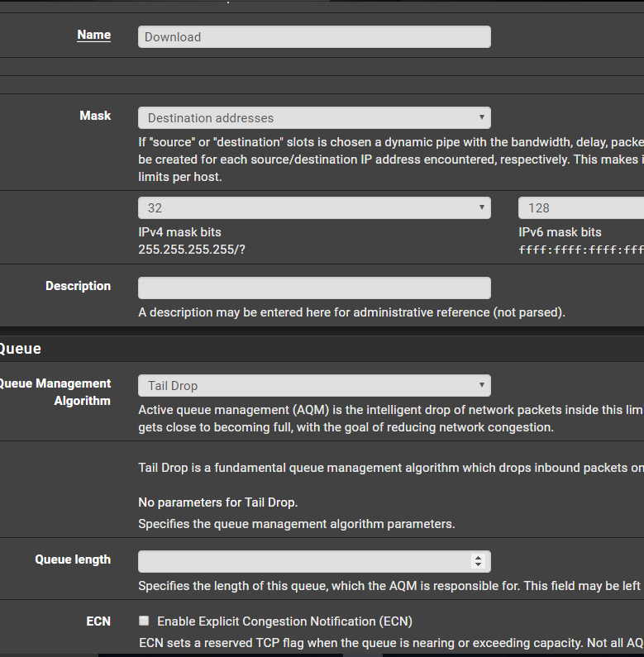This screenshot has width=644, height=657.
Task: Click the ECN row label
Action: pyautogui.click(x=98, y=621)
